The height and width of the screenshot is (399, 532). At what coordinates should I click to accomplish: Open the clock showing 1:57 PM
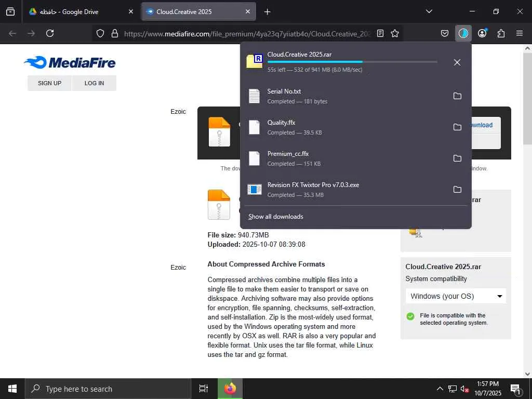[x=487, y=389]
